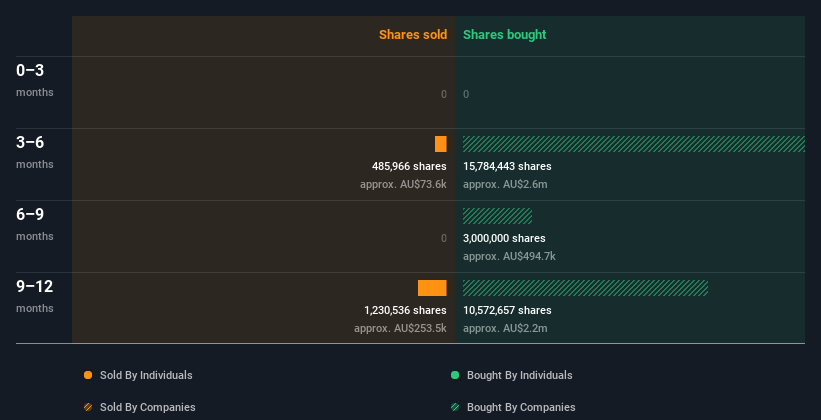Click the approx. AU$2.6m amount
This screenshot has width=821, height=420.
pyautogui.click(x=505, y=184)
